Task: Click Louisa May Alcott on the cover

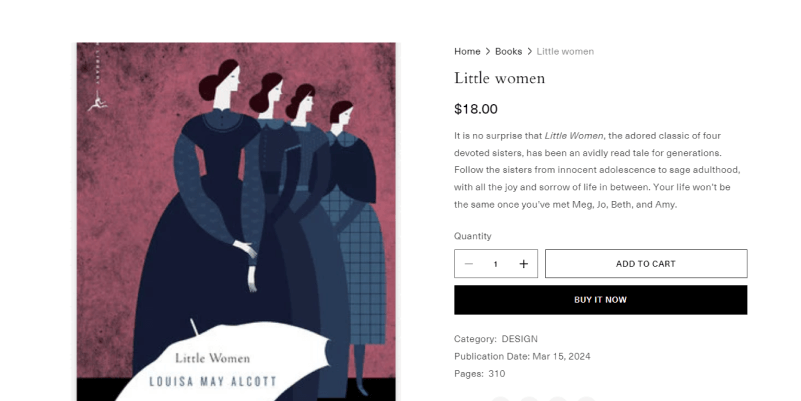Action: (212, 382)
